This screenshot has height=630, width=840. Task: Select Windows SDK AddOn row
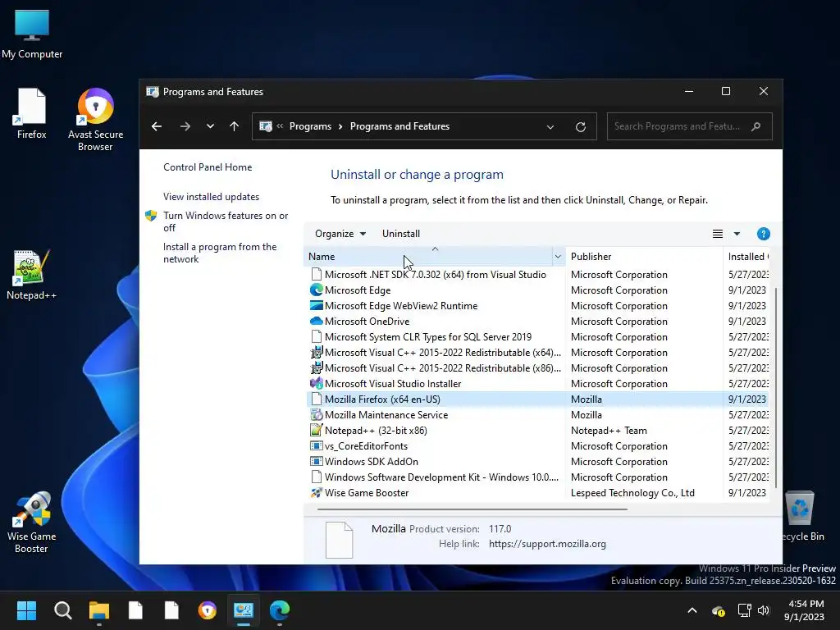pyautogui.click(x=538, y=461)
